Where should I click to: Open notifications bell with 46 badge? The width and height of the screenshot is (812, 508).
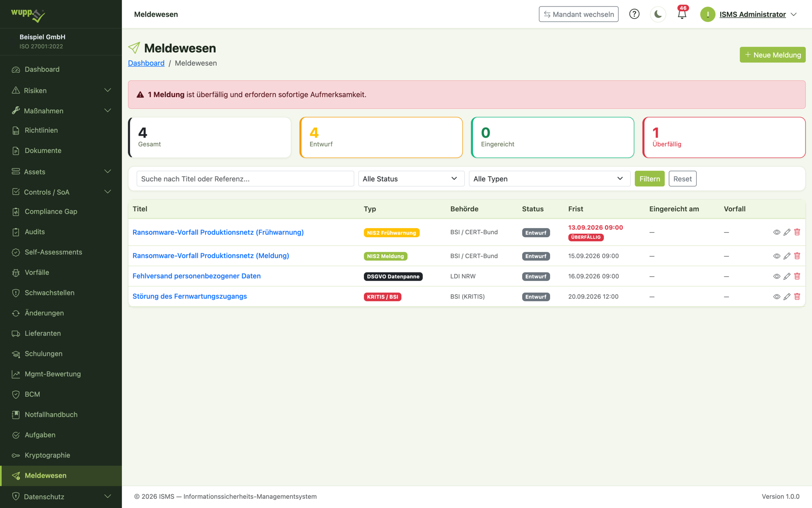click(x=682, y=14)
